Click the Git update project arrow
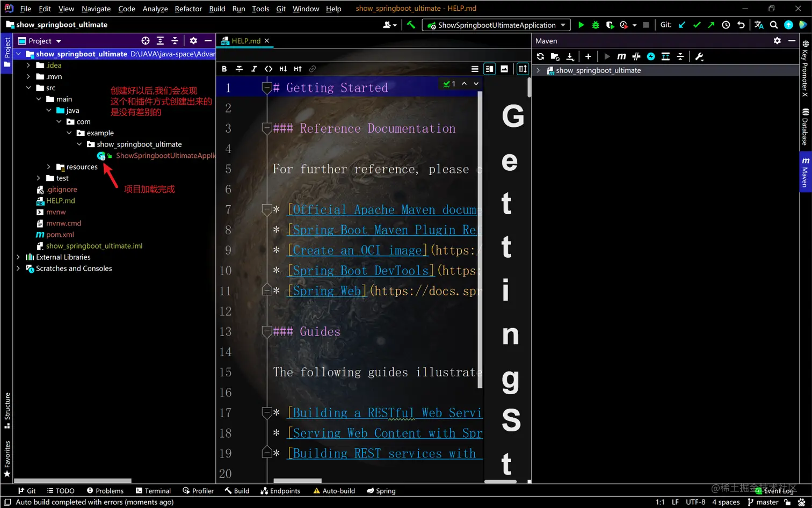812x508 pixels. pos(682,25)
